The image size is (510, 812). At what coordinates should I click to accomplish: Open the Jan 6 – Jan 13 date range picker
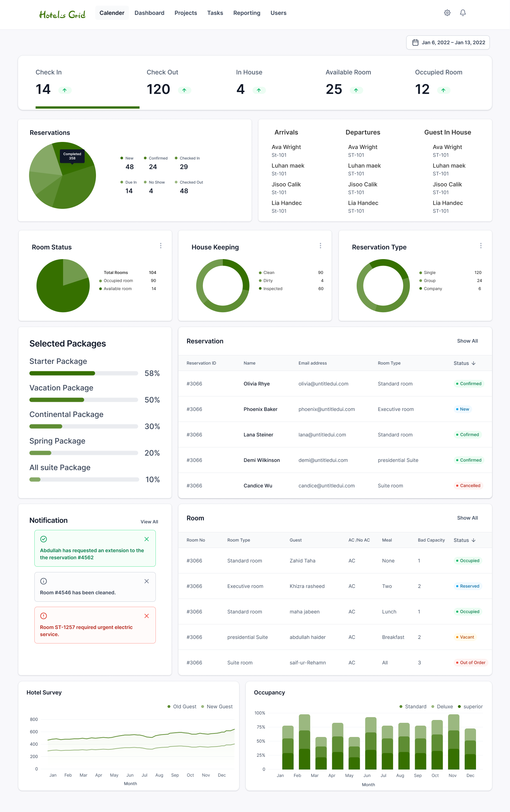click(448, 42)
